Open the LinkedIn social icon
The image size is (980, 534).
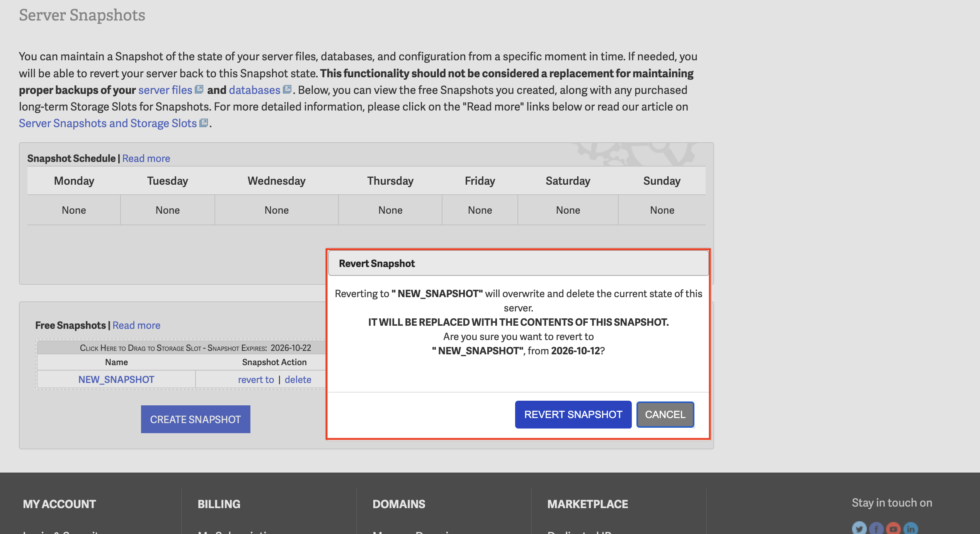(911, 528)
